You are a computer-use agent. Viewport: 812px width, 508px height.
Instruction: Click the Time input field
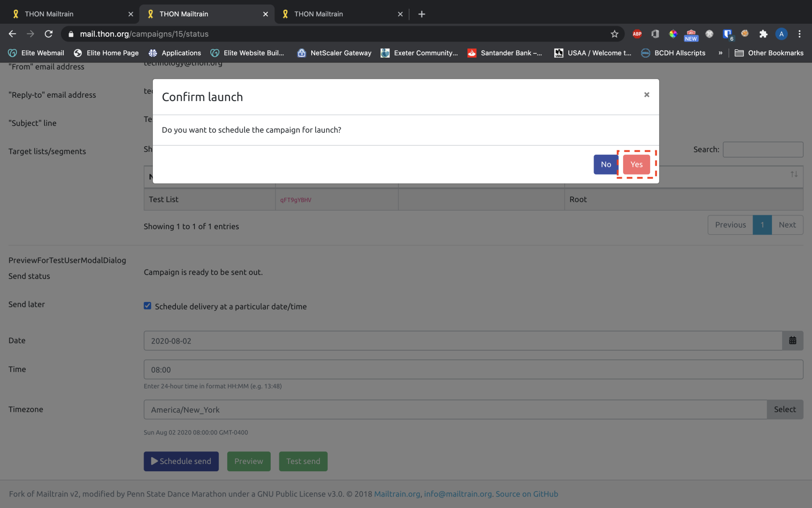tap(473, 370)
